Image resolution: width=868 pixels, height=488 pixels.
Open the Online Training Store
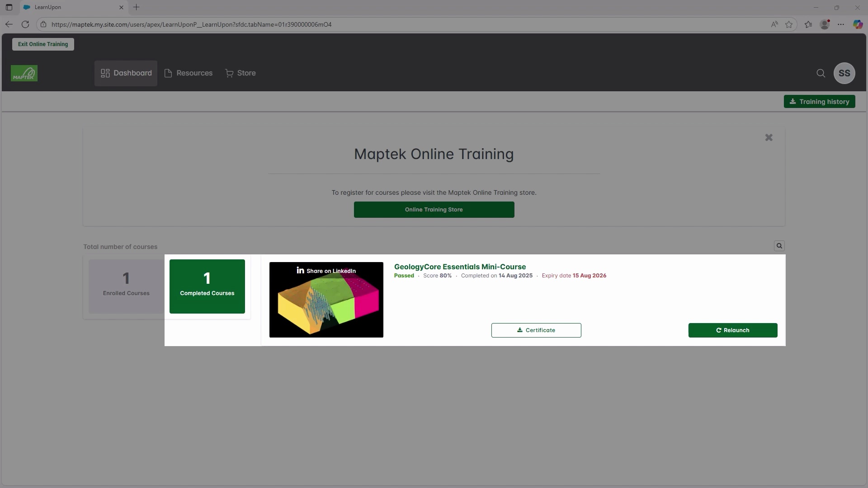tap(434, 210)
